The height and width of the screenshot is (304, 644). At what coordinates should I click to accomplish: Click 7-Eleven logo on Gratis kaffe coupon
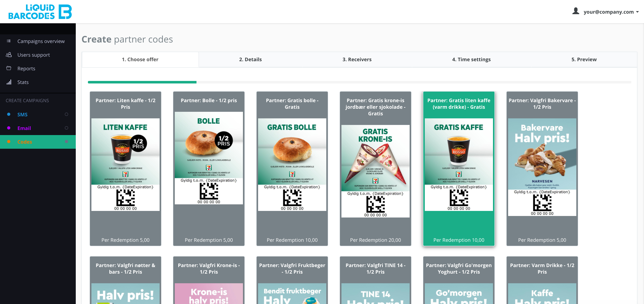tap(459, 174)
